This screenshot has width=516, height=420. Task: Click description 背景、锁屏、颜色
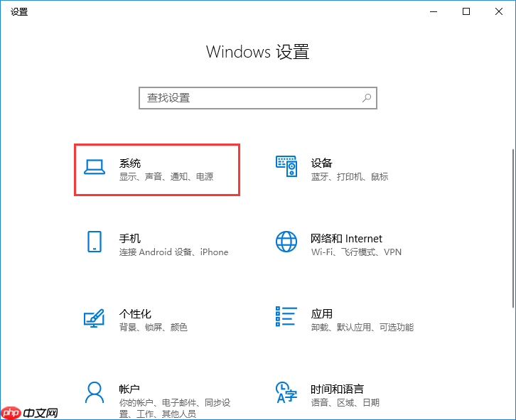[154, 327]
